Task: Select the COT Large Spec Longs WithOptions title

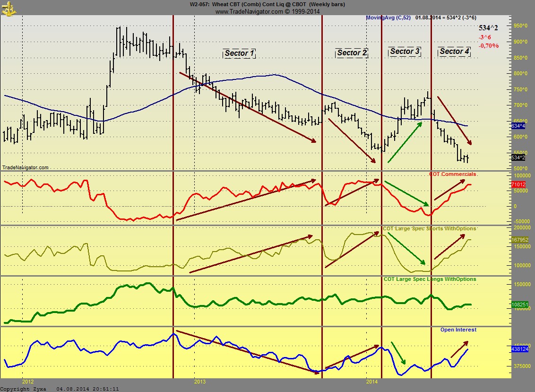Action: [x=430, y=279]
